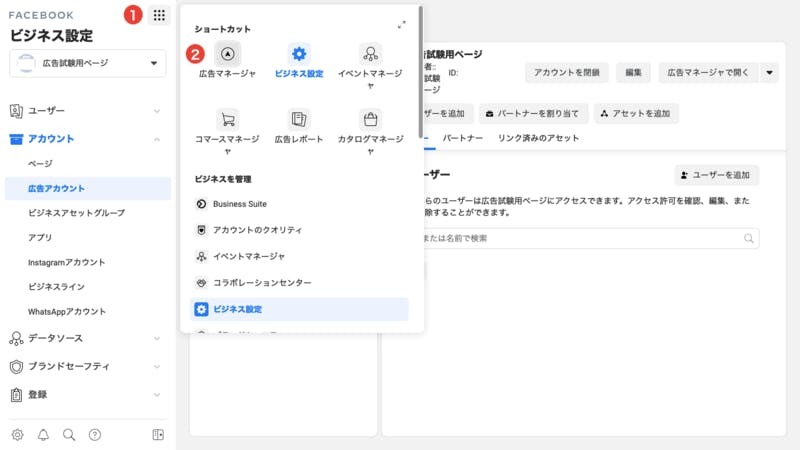
Task: Click the expand arrows icon in shortcut panel
Action: click(402, 24)
